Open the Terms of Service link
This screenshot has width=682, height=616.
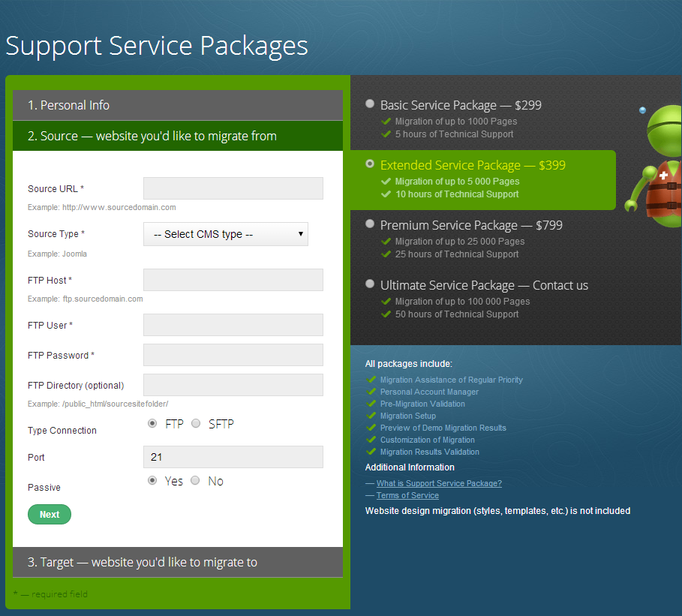407,495
